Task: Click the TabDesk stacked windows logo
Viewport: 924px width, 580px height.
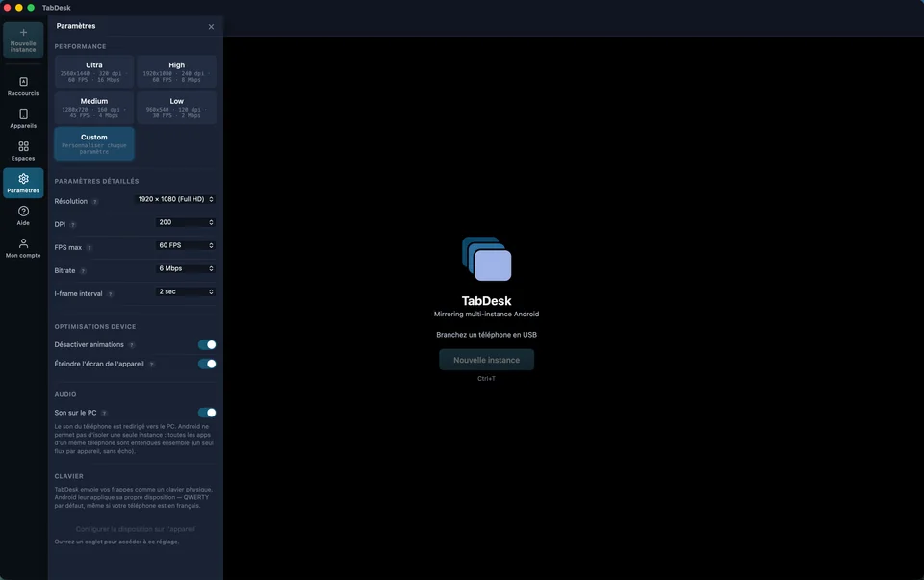Action: click(x=487, y=259)
